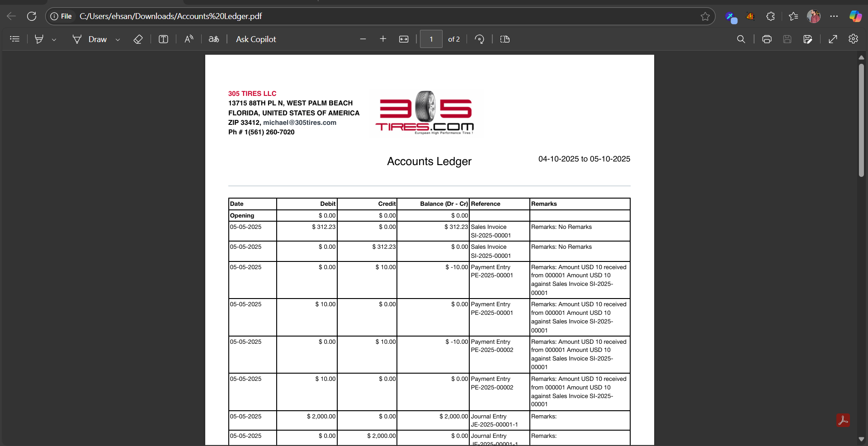Screen dimensions: 868x446
Task: Click Save as icon
Action: (x=808, y=39)
